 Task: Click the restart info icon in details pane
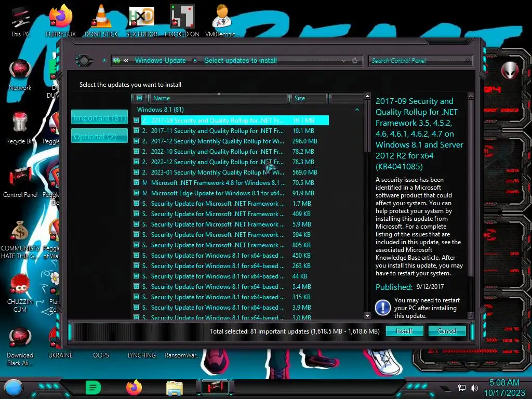click(x=383, y=308)
